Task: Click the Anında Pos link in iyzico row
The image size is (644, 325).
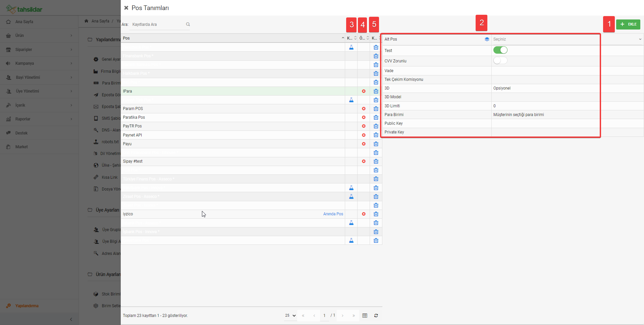Action: pyautogui.click(x=333, y=214)
